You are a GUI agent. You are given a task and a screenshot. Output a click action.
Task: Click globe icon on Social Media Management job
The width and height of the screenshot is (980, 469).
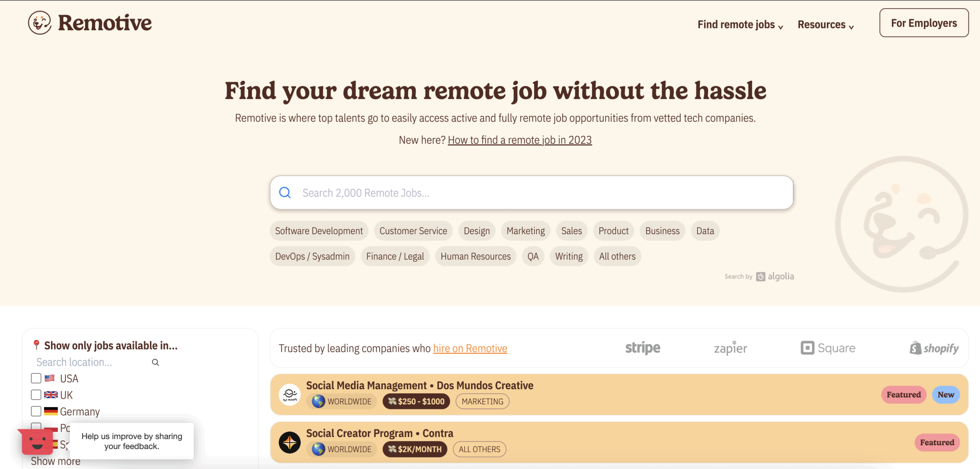[x=318, y=401]
